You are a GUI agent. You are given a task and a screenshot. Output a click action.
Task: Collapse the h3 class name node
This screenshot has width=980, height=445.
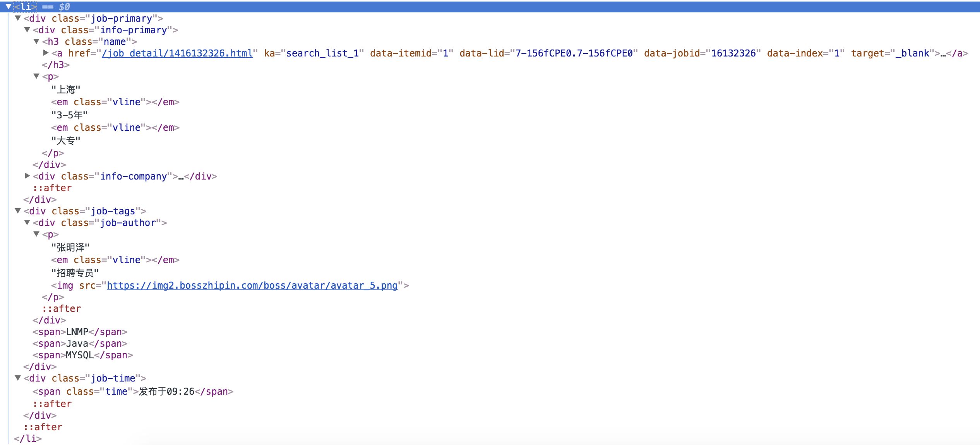point(36,41)
